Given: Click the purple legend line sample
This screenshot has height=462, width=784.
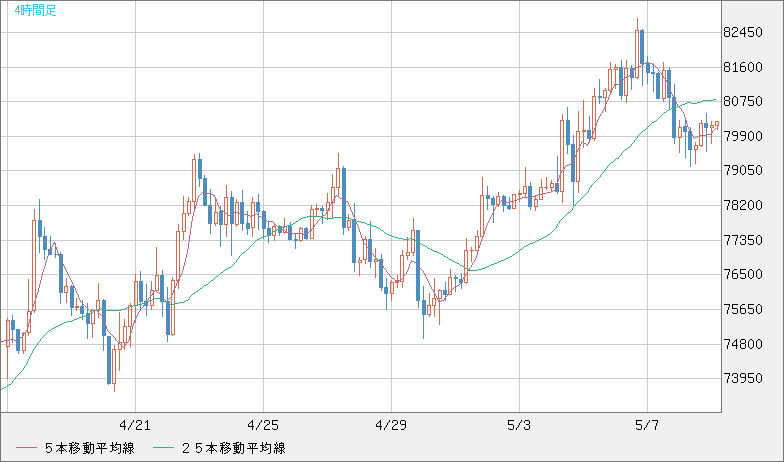Looking at the screenshot, I should click(x=26, y=448).
